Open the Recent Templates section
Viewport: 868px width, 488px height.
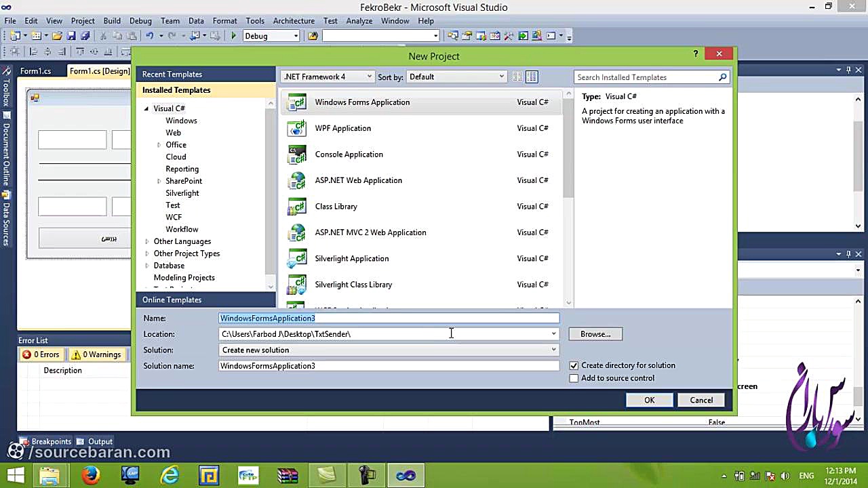tap(205, 74)
